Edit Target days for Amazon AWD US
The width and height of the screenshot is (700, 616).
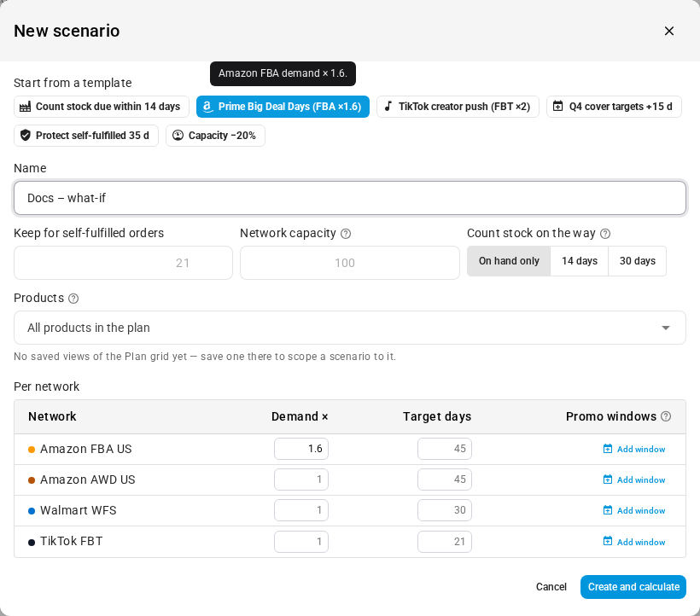click(445, 479)
